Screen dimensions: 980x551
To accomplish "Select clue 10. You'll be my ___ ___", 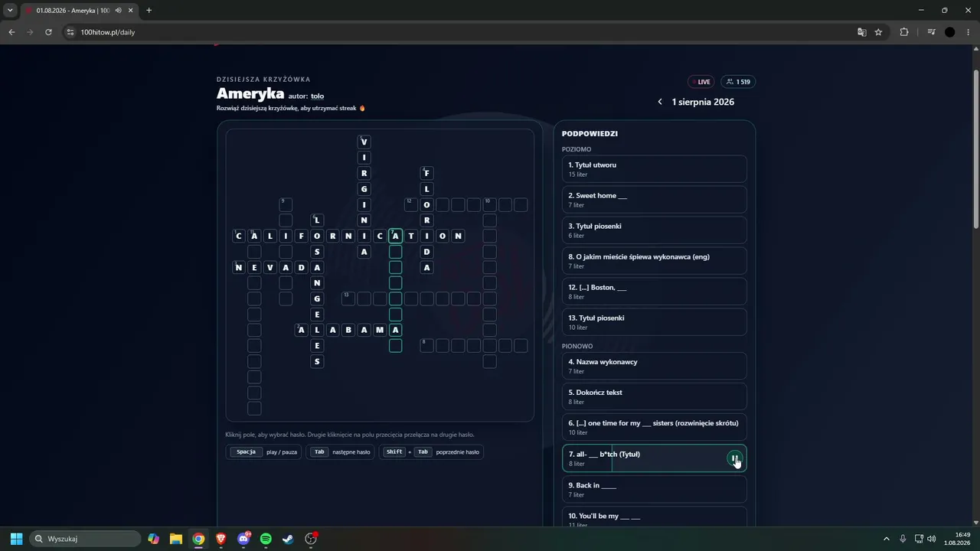I will tap(654, 517).
